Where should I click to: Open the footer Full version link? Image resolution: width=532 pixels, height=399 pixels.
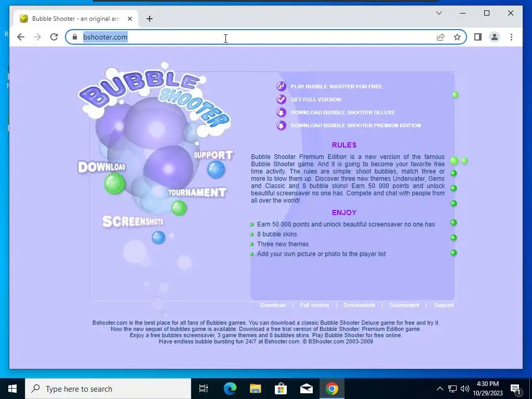click(314, 305)
